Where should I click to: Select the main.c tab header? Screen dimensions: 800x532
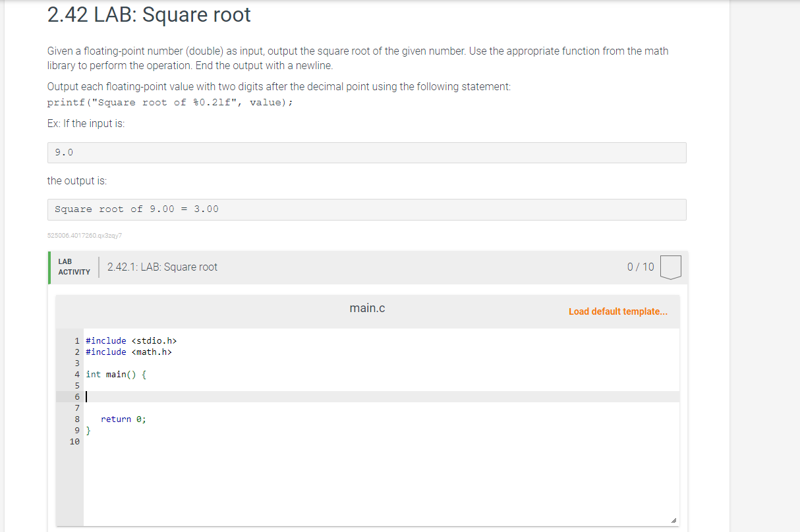[x=367, y=307]
